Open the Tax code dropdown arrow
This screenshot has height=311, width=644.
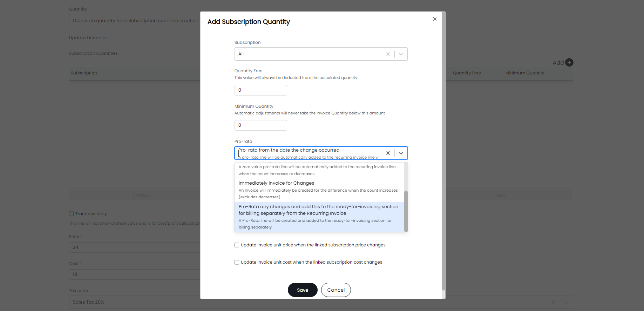[x=567, y=302]
